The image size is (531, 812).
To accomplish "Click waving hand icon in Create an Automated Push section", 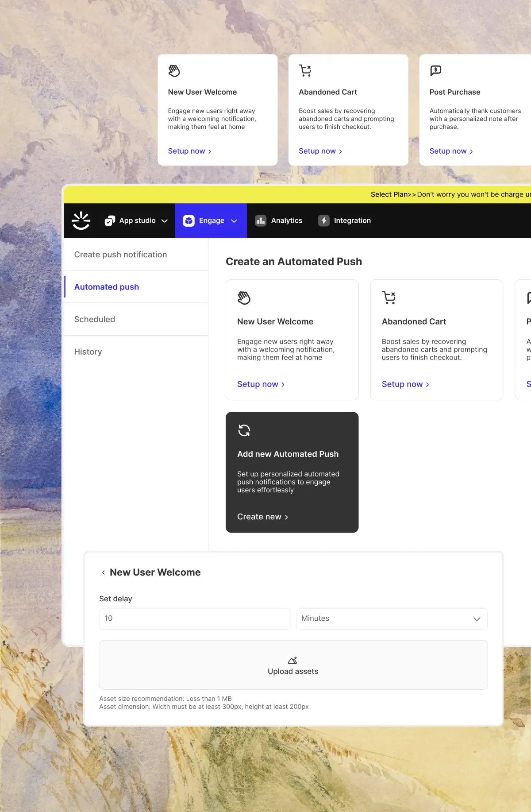I will point(244,298).
